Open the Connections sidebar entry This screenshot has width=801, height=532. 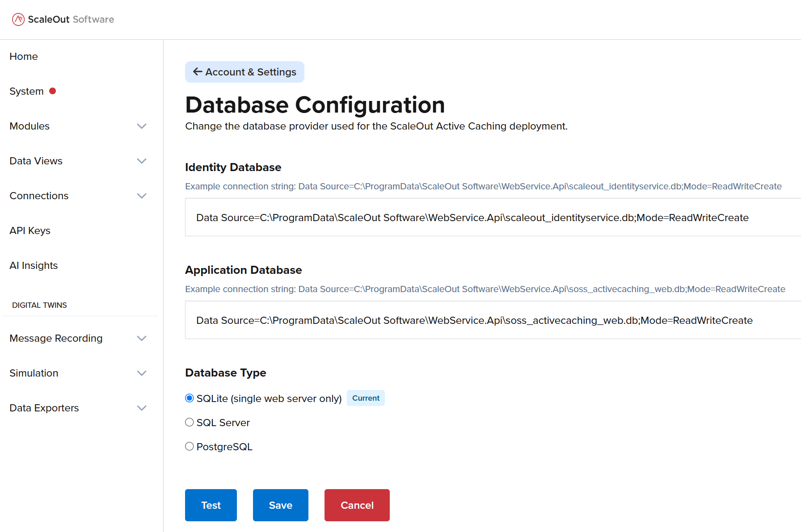point(39,196)
